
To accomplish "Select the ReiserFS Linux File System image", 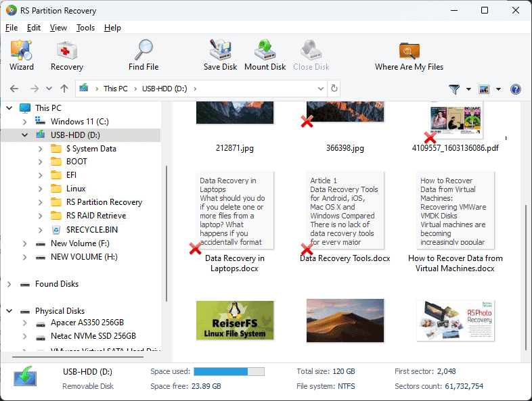I will point(235,321).
